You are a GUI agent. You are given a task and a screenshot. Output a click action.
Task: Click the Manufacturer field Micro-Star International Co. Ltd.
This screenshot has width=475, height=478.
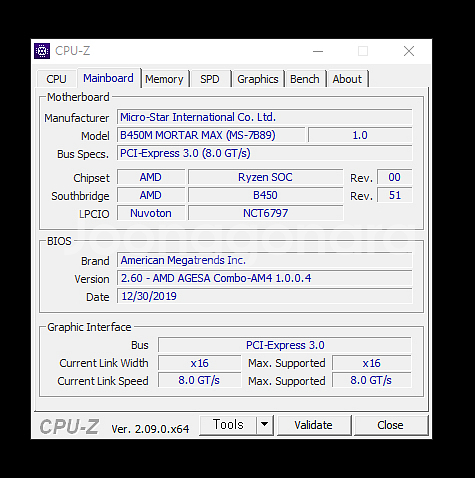click(x=265, y=117)
